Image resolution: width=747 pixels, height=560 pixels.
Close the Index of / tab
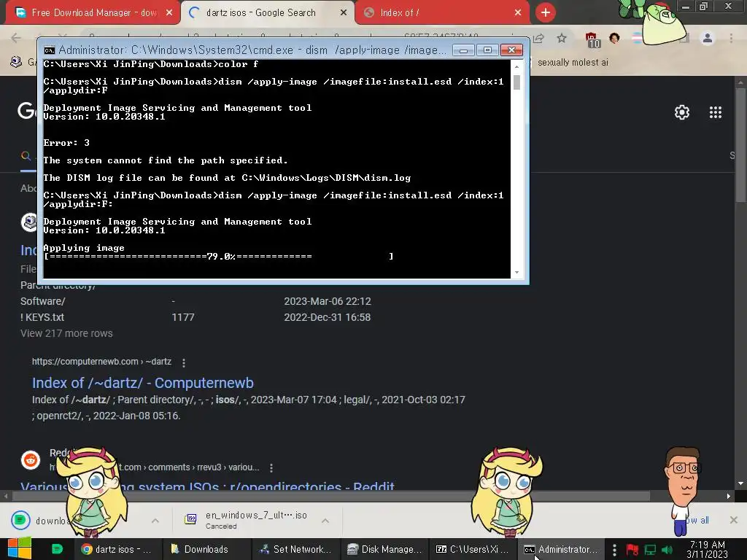(x=518, y=13)
